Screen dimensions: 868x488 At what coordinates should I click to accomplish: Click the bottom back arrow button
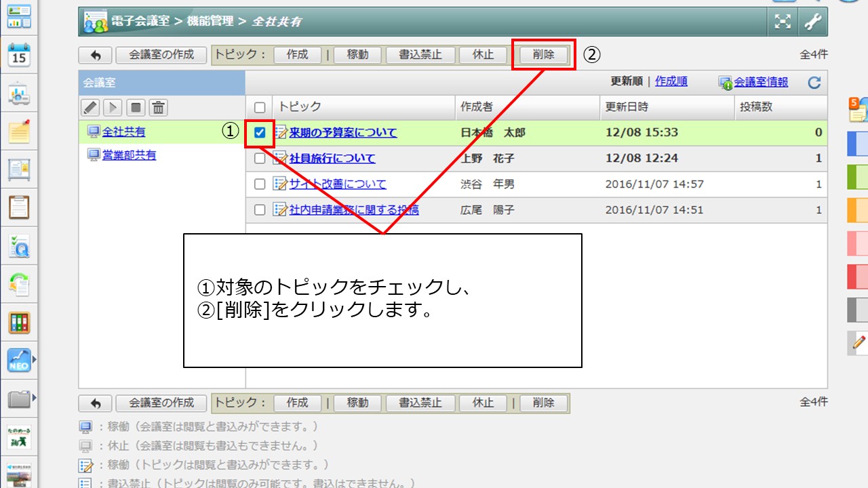pyautogui.click(x=95, y=403)
